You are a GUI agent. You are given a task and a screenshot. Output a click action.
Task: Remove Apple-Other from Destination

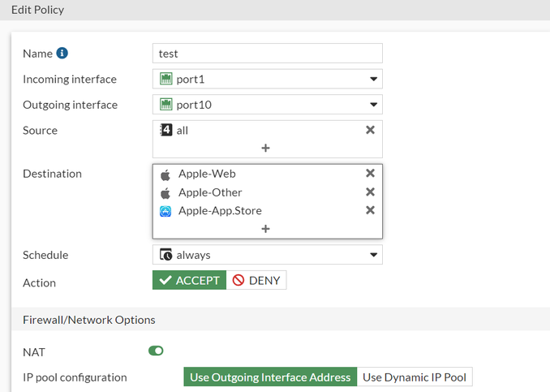click(370, 192)
